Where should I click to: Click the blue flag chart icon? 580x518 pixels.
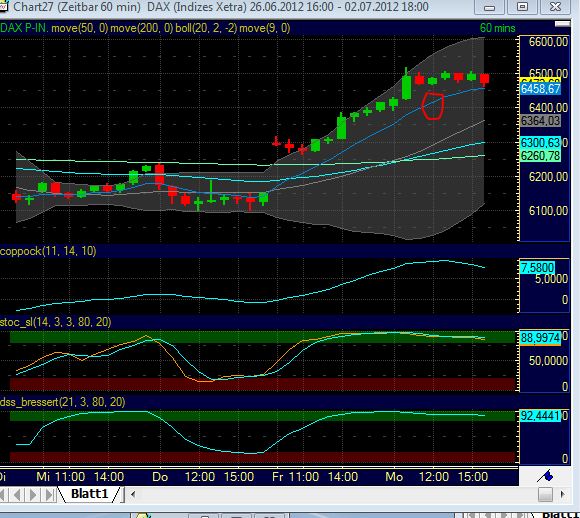(x=546, y=476)
